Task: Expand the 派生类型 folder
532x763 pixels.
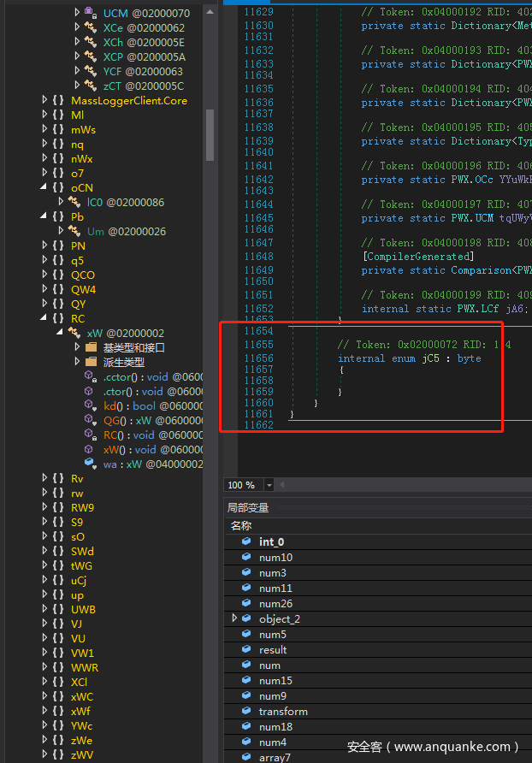Action: 77,362
